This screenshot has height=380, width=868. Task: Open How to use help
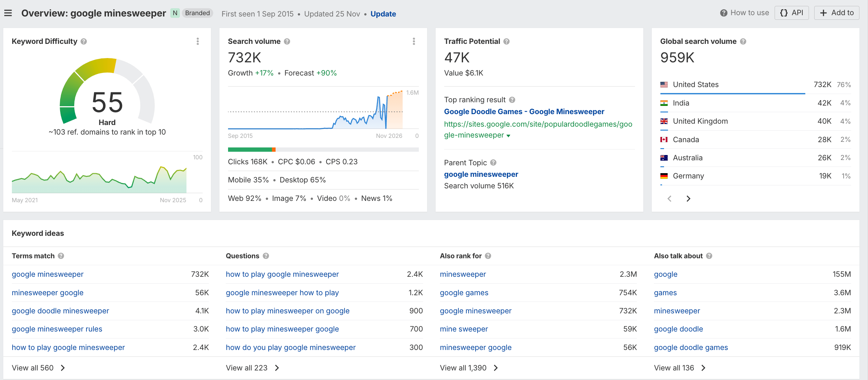744,13
